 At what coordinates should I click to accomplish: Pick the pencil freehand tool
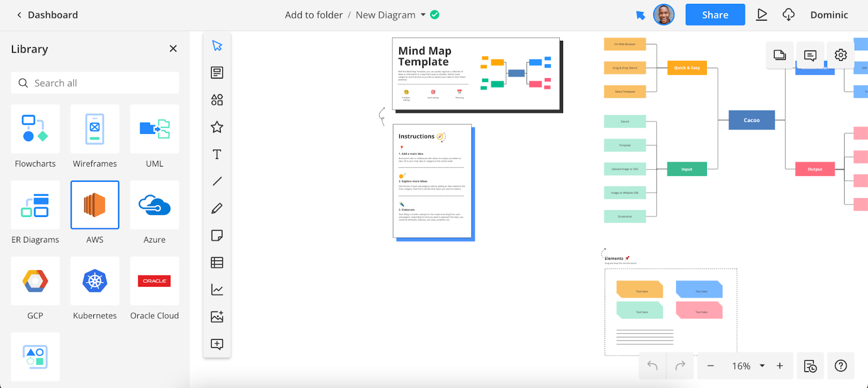(x=217, y=208)
